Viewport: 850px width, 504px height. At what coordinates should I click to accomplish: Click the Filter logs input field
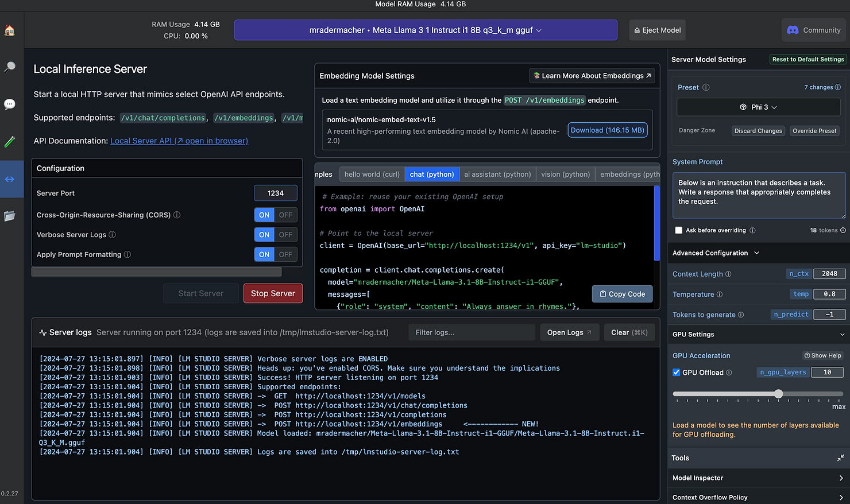pyautogui.click(x=471, y=332)
